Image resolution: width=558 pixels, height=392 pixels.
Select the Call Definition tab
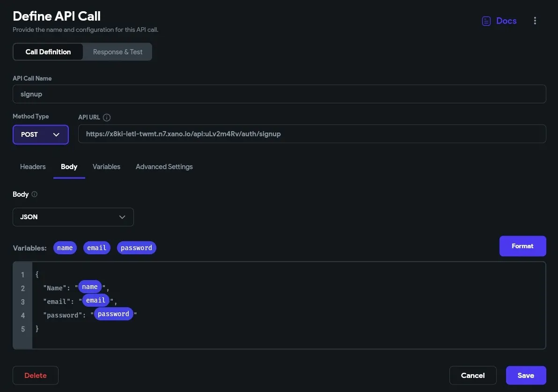(48, 52)
